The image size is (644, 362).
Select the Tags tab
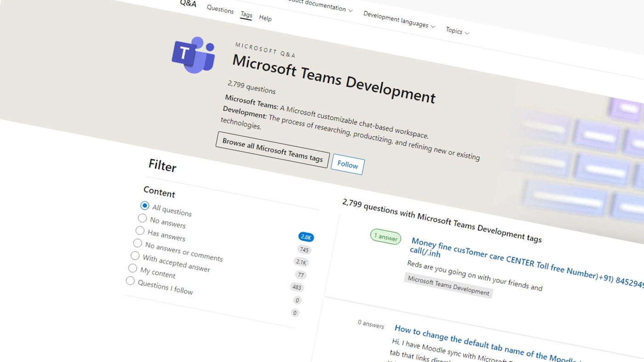pos(246,15)
